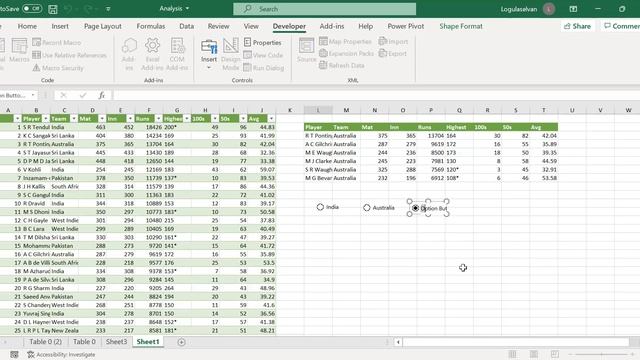Open the Power Pivot tab
This screenshot has width=640, height=360.
(406, 26)
